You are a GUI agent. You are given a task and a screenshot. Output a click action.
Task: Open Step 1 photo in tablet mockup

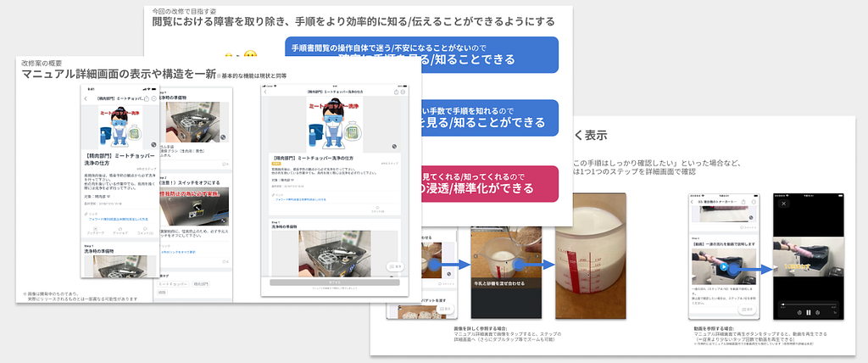pyautogui.click(x=335, y=254)
